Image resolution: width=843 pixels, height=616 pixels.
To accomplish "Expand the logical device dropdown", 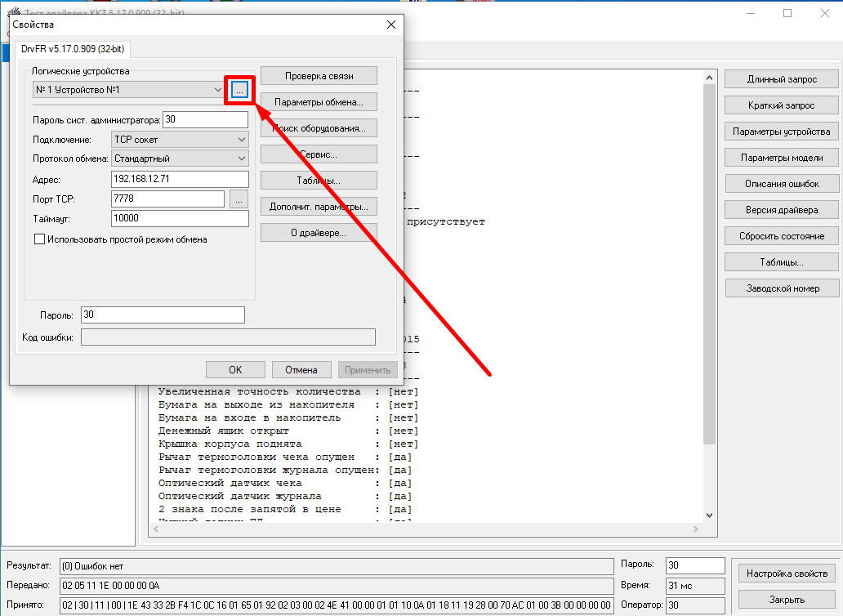I will 217,90.
